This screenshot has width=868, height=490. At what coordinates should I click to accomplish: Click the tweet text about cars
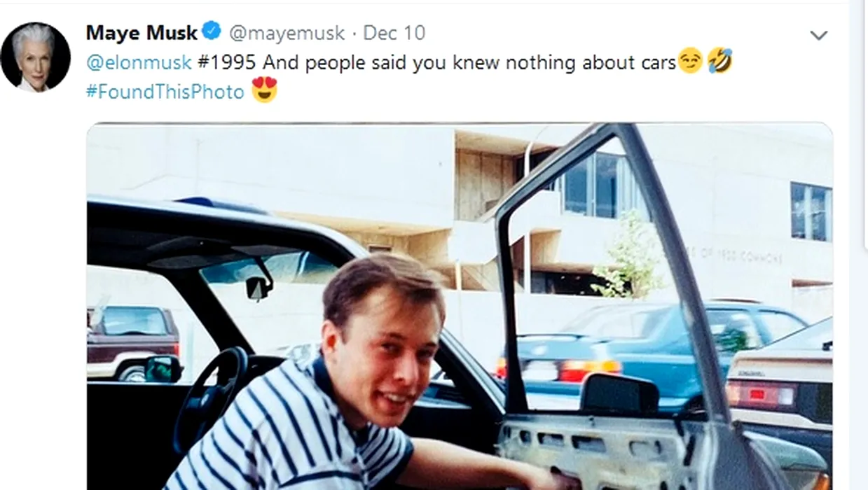coord(469,62)
